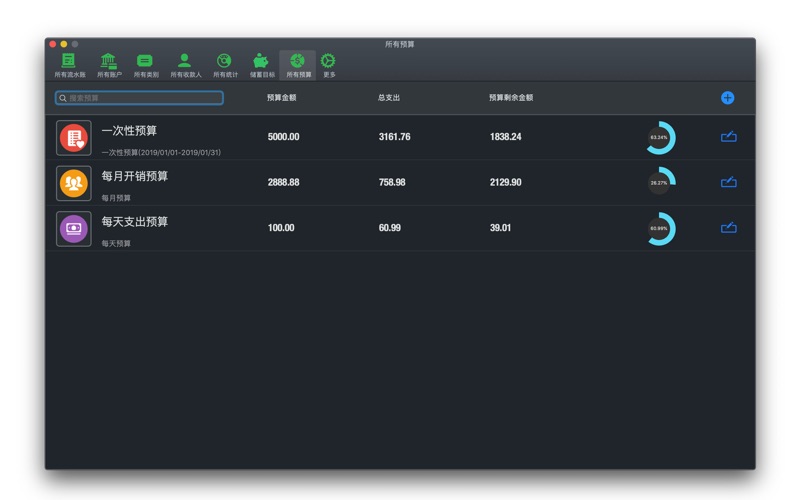
Task: Open the 所有类别 categories icon
Action: (x=146, y=64)
